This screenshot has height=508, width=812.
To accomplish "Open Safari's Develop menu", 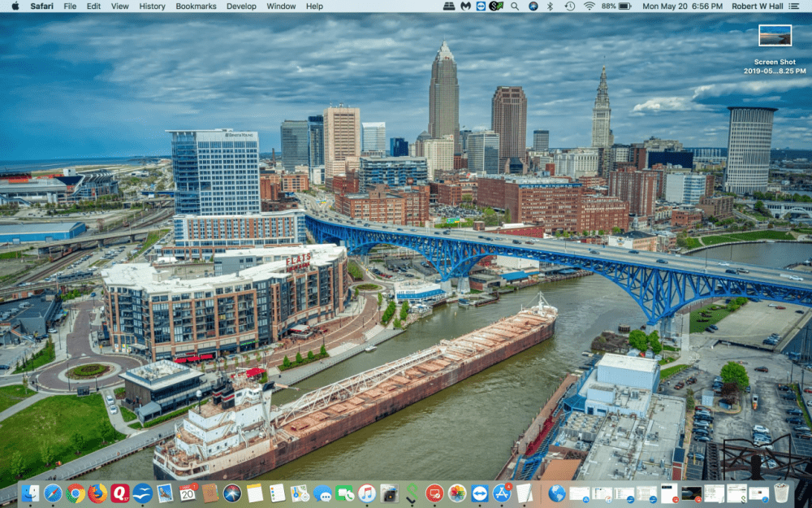I will coord(241,7).
